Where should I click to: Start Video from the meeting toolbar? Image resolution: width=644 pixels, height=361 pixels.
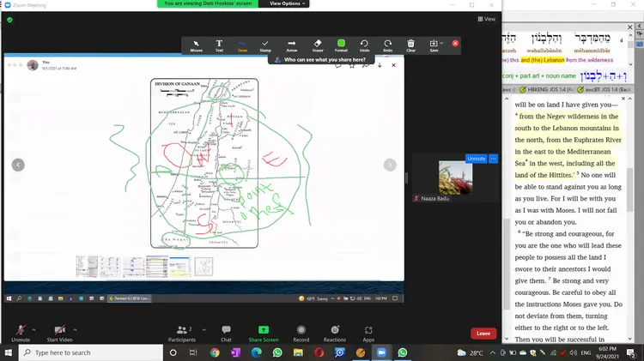point(59,333)
